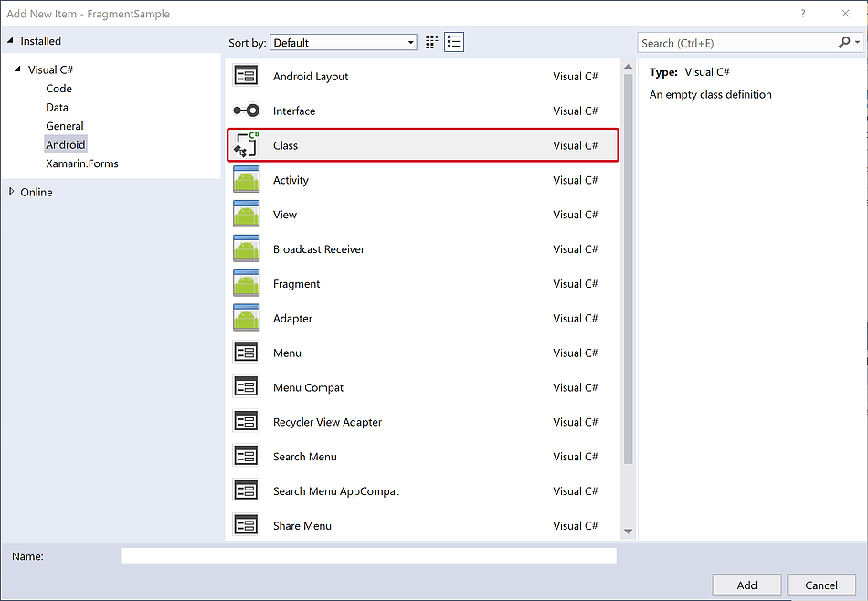Select the Search Menu AppCompat text
The height and width of the screenshot is (601, 868).
click(335, 491)
